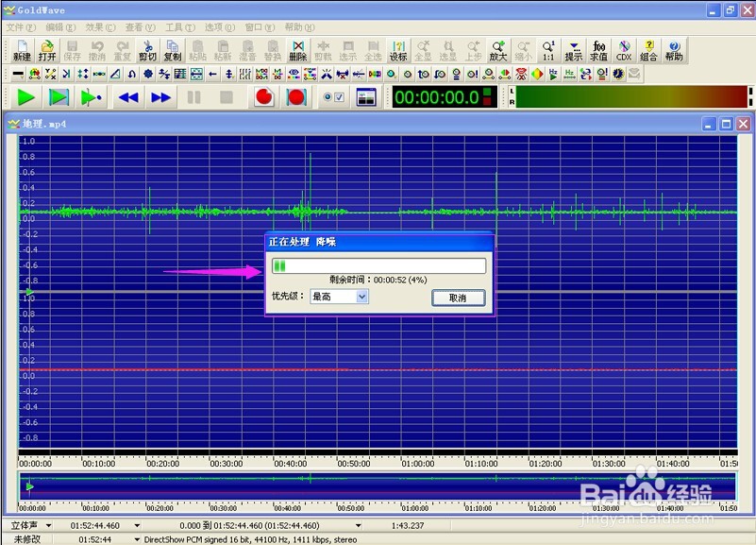Click the 01:00:00 mark on main timeline ruler
The height and width of the screenshot is (545, 756).
417,464
